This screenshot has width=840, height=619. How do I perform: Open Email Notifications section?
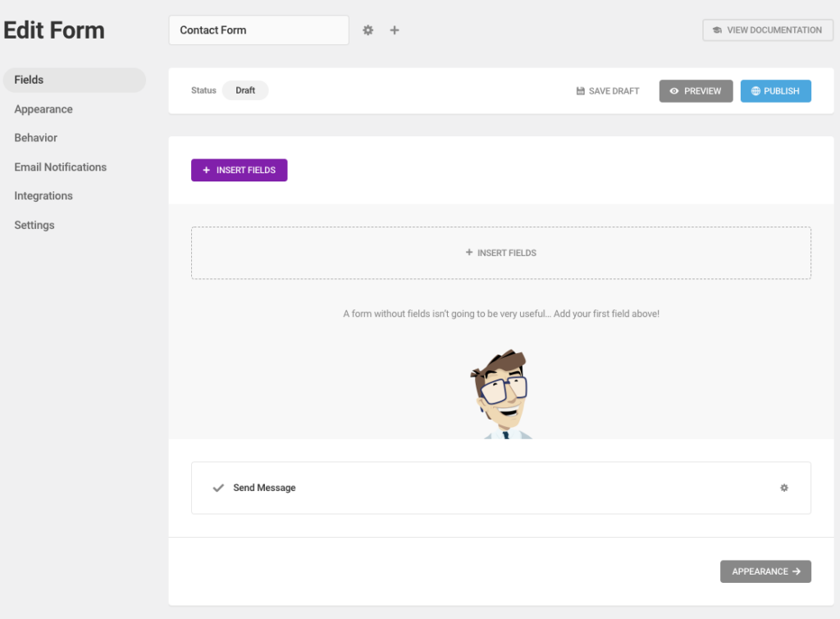click(60, 167)
